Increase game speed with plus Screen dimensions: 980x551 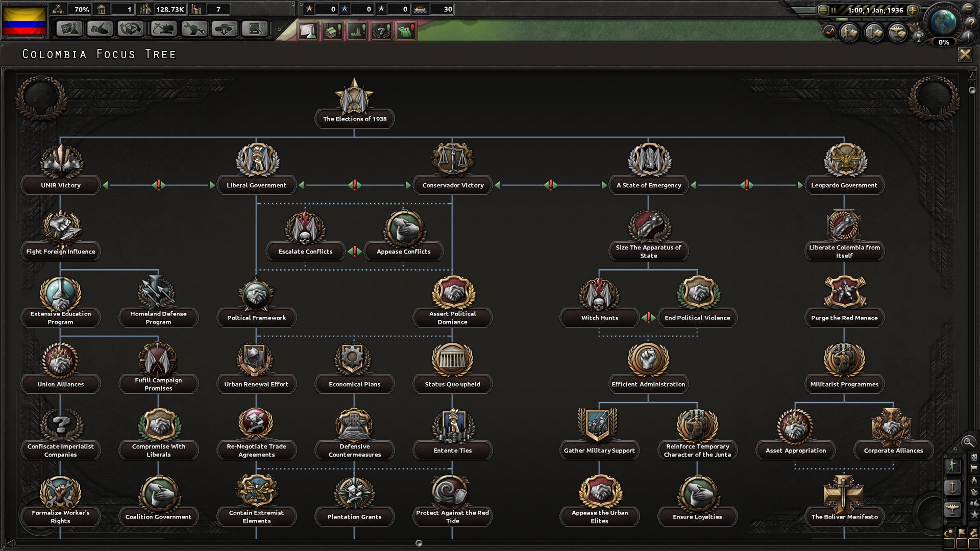(x=913, y=10)
